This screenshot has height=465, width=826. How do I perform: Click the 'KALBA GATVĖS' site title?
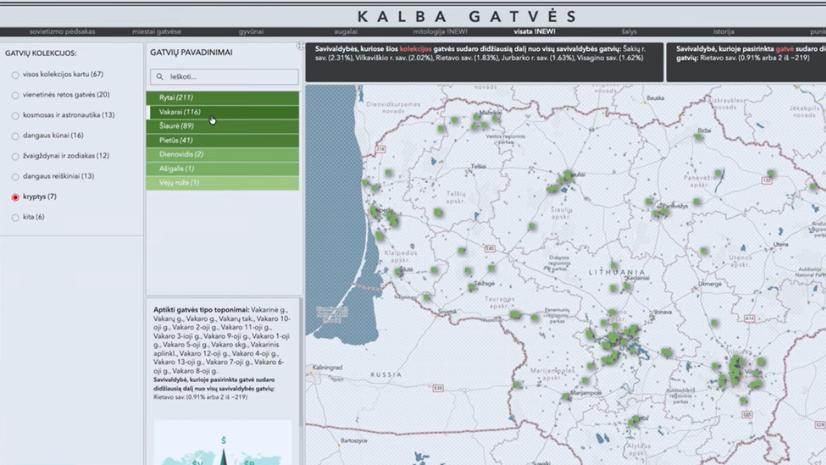click(x=467, y=16)
